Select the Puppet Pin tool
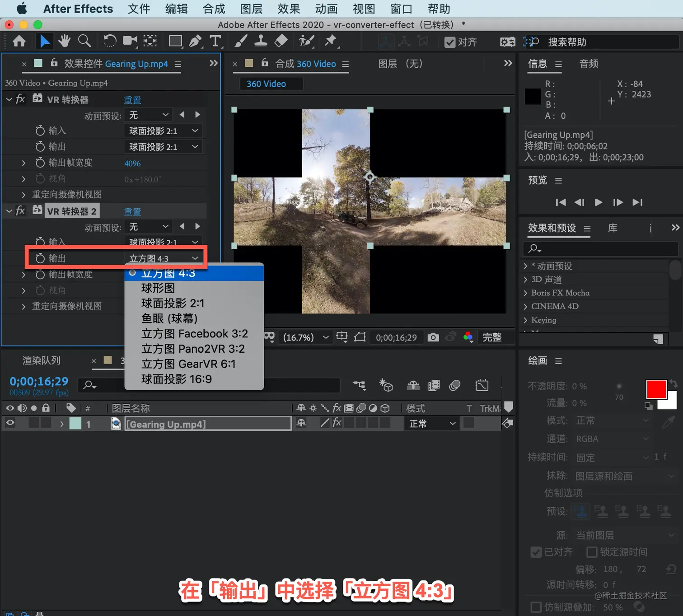 point(331,41)
